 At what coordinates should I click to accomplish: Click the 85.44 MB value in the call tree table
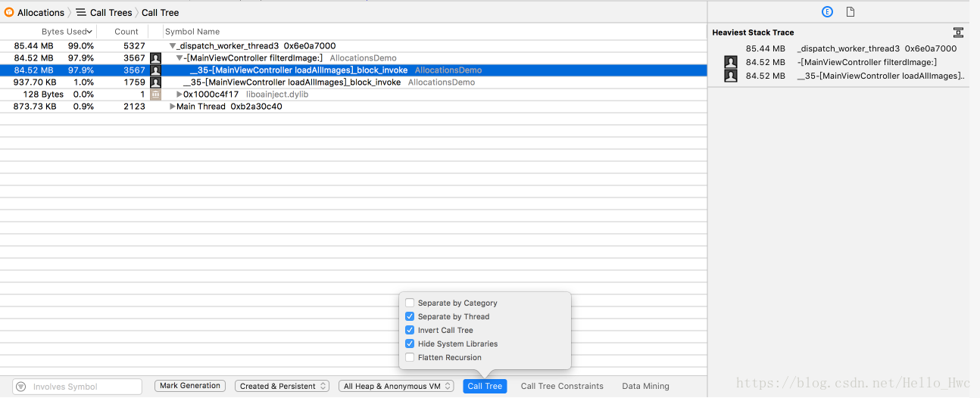(33, 46)
